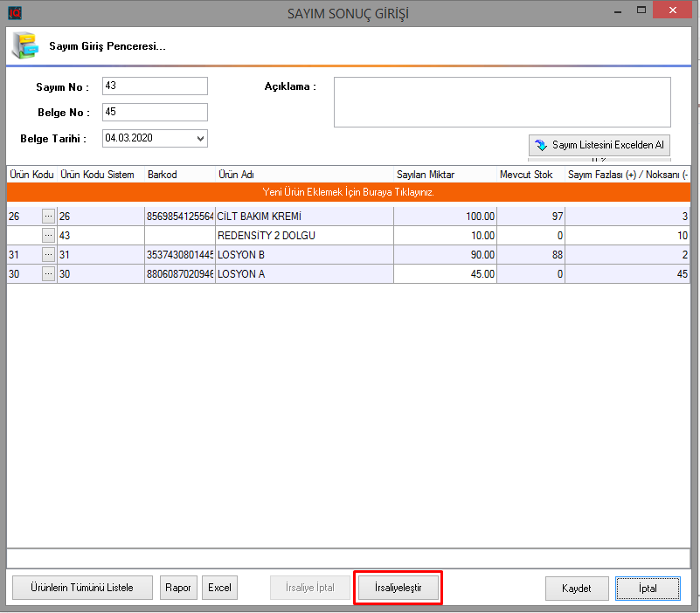Click the orange add new product row

tap(349, 191)
